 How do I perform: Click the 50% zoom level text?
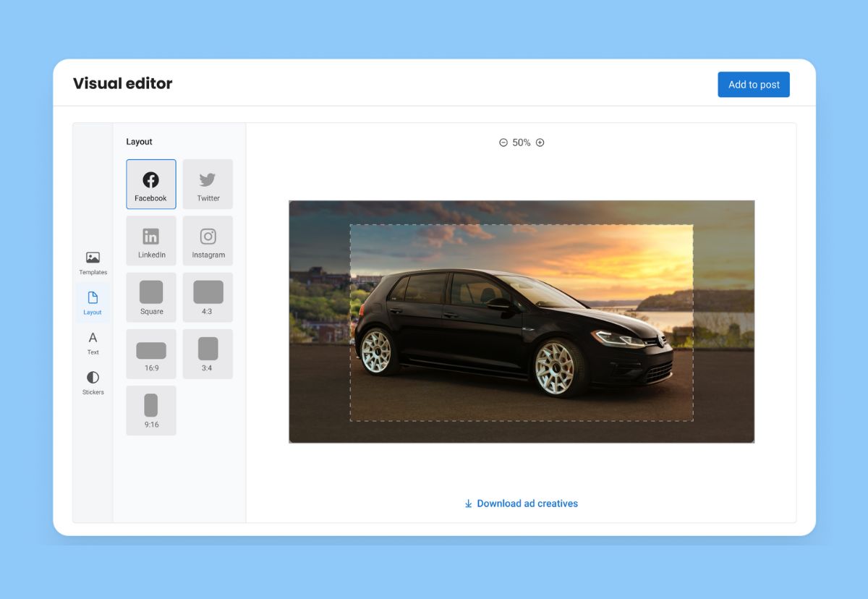(x=522, y=143)
